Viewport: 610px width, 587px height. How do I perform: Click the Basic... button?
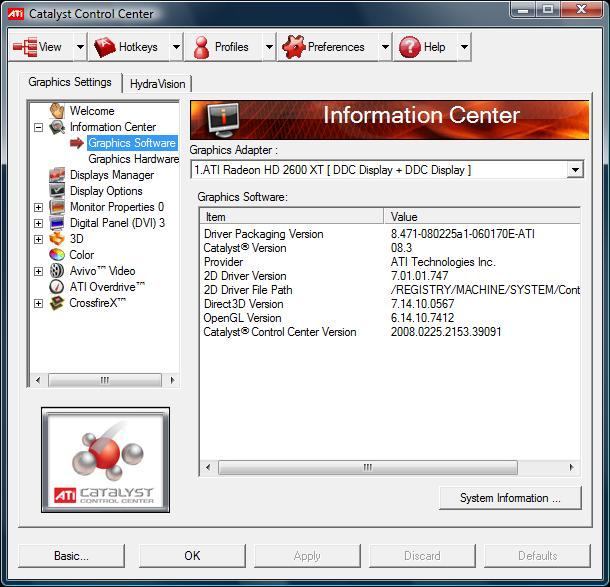click(x=71, y=555)
